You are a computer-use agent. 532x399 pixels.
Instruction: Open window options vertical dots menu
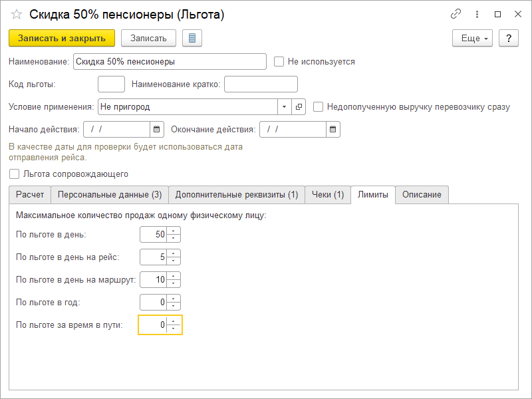[477, 14]
